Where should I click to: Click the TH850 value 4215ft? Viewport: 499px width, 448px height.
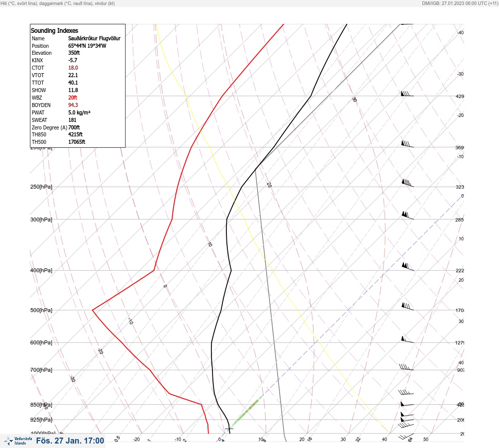(x=75, y=134)
